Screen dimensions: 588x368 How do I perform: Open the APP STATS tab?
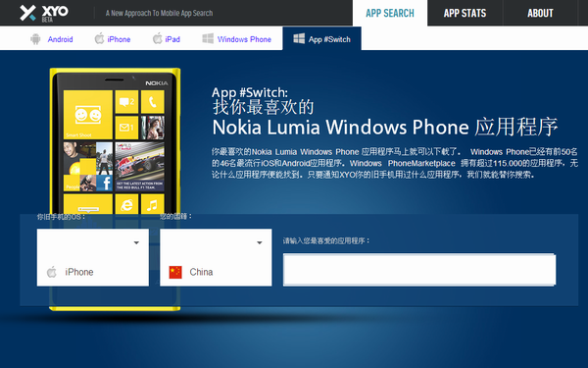(465, 13)
